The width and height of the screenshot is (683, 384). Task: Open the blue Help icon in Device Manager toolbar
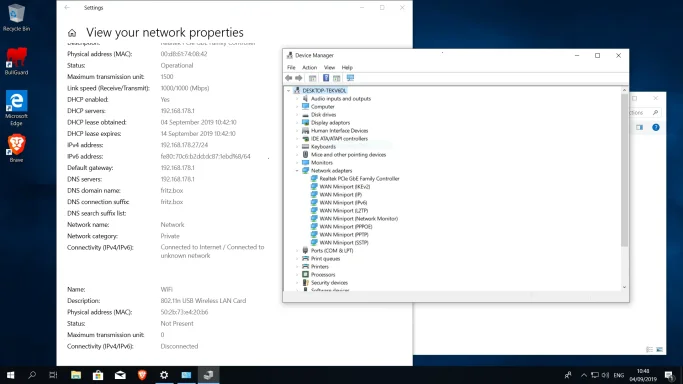pos(326,78)
